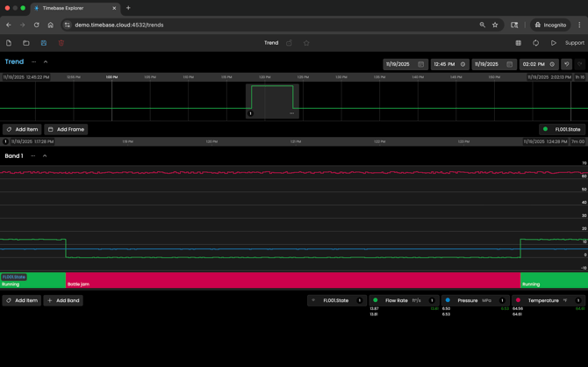
Task: Click the 7m 00 duration label
Action: tap(577, 141)
